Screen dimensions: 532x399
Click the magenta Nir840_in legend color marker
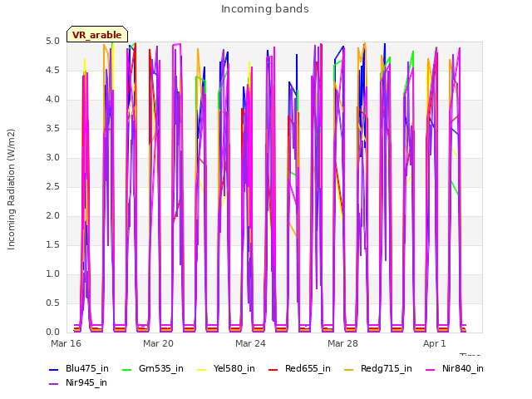pos(431,369)
